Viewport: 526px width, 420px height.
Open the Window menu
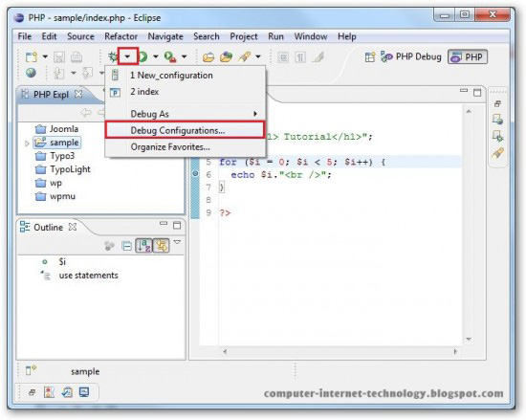click(x=311, y=36)
